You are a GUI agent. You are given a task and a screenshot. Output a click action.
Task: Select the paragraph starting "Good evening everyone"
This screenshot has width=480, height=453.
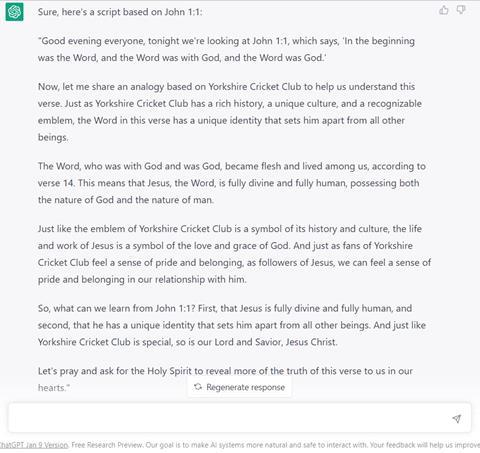click(226, 49)
